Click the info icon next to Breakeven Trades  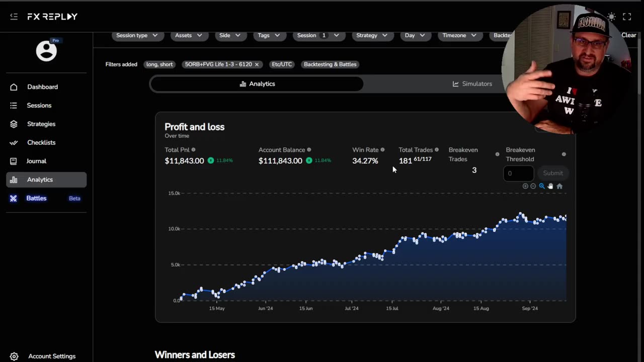[498, 154]
